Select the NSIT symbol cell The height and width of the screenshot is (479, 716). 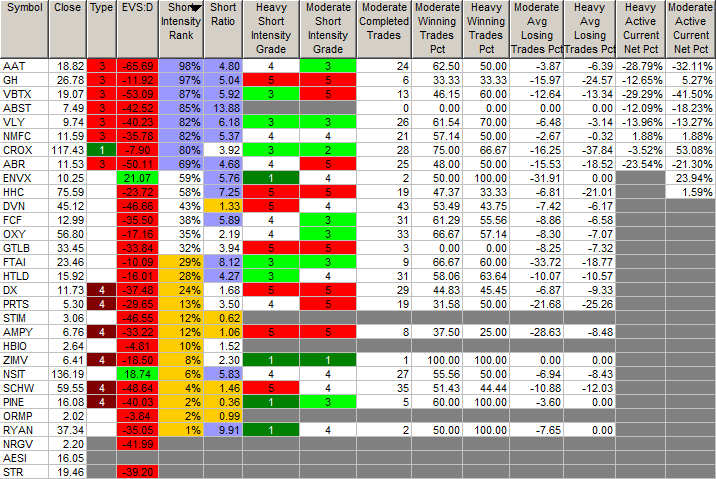pos(24,374)
